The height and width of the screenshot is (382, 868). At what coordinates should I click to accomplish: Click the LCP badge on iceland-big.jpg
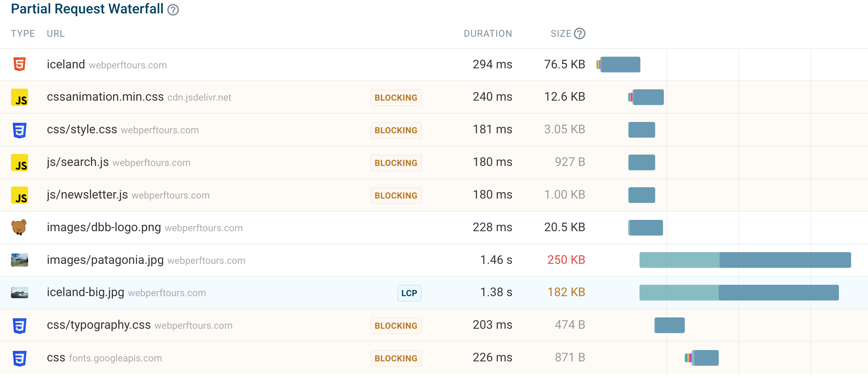[409, 293]
